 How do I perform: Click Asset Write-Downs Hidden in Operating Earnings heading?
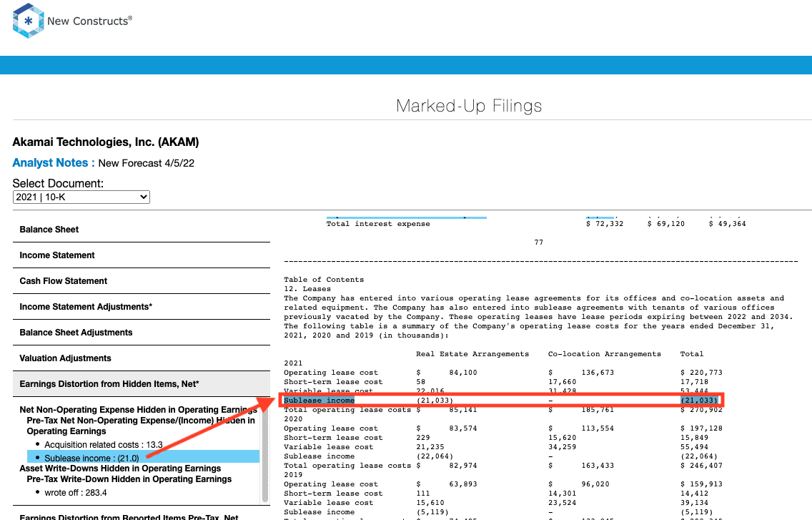(x=120, y=469)
